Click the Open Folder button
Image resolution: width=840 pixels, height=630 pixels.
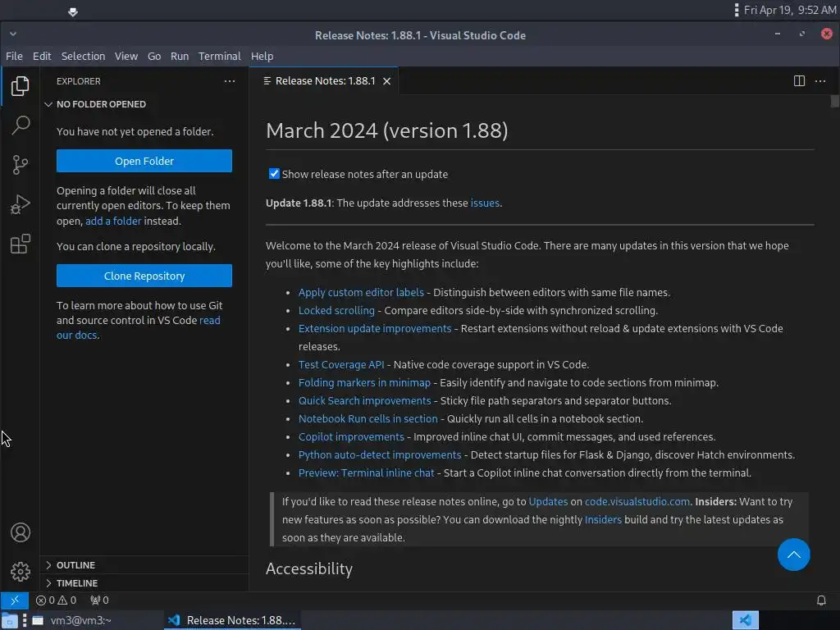(144, 161)
